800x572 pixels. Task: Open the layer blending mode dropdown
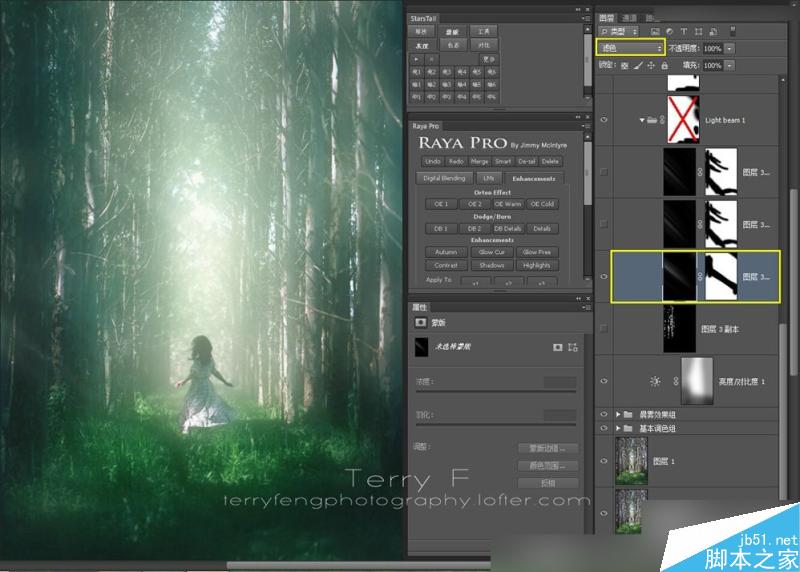click(631, 48)
